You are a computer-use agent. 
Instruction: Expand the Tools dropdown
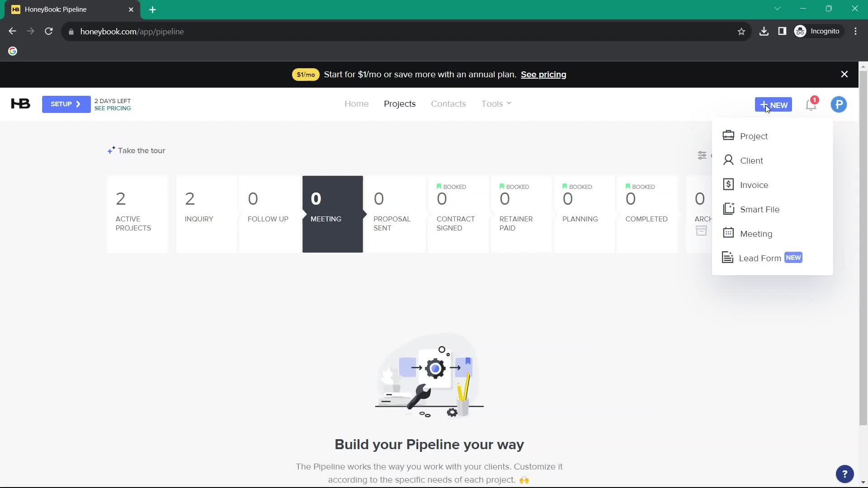pos(496,104)
